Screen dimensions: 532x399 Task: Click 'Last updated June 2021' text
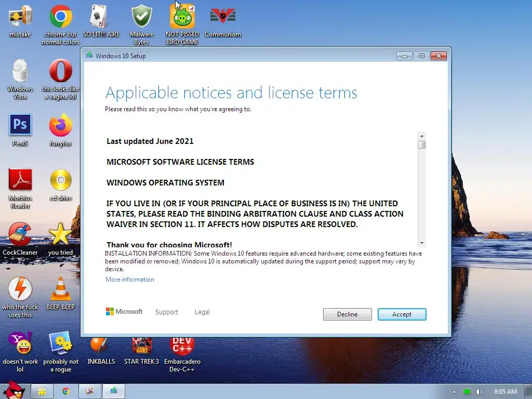pos(150,141)
